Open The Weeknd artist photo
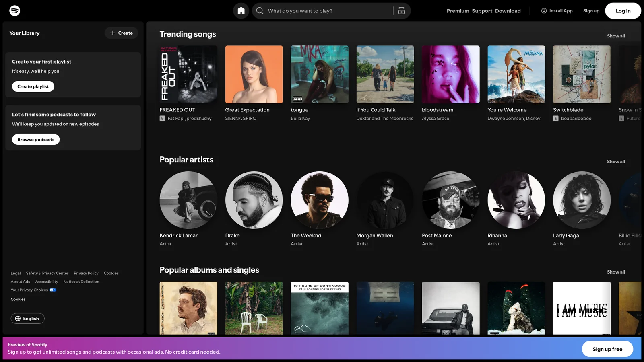644x362 pixels. pos(320,200)
